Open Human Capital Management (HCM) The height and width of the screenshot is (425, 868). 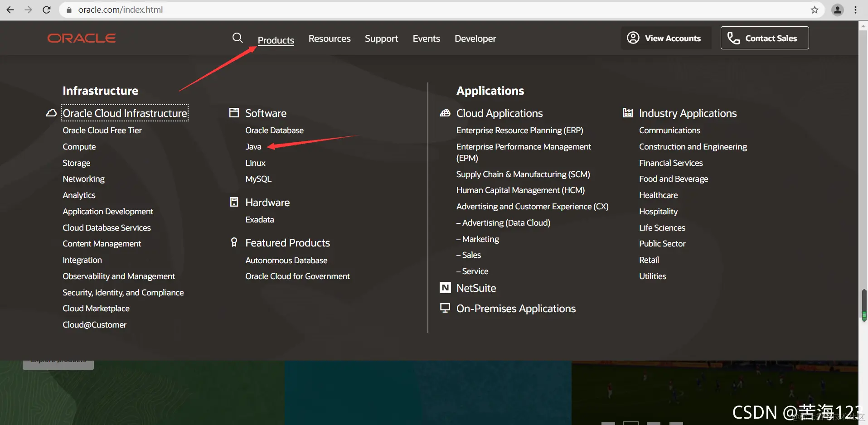(521, 190)
